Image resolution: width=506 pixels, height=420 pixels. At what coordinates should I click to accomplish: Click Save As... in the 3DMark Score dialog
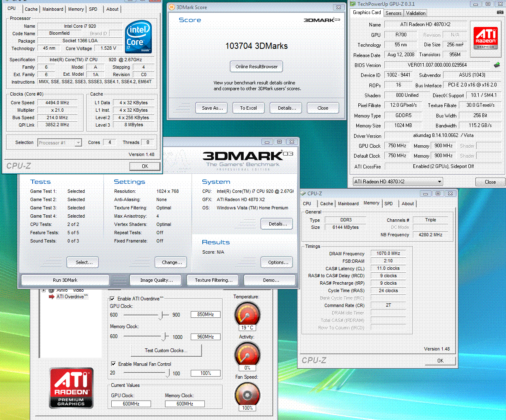pos(212,108)
